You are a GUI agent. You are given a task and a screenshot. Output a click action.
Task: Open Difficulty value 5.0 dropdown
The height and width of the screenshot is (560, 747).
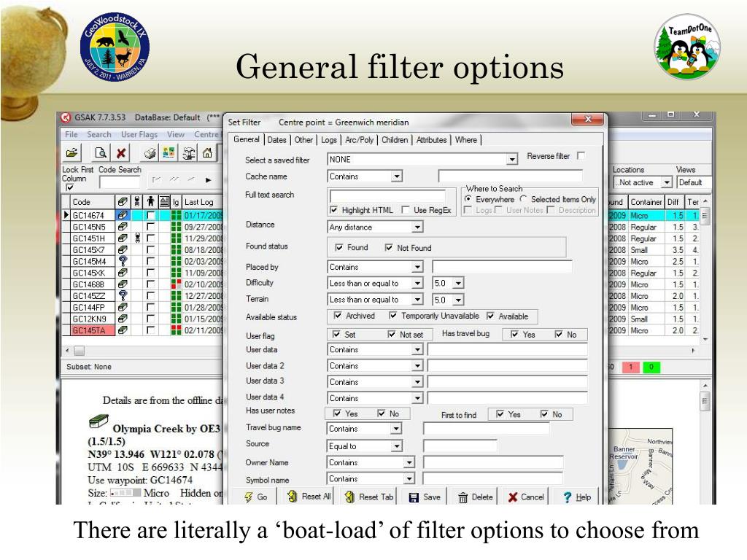(x=458, y=284)
